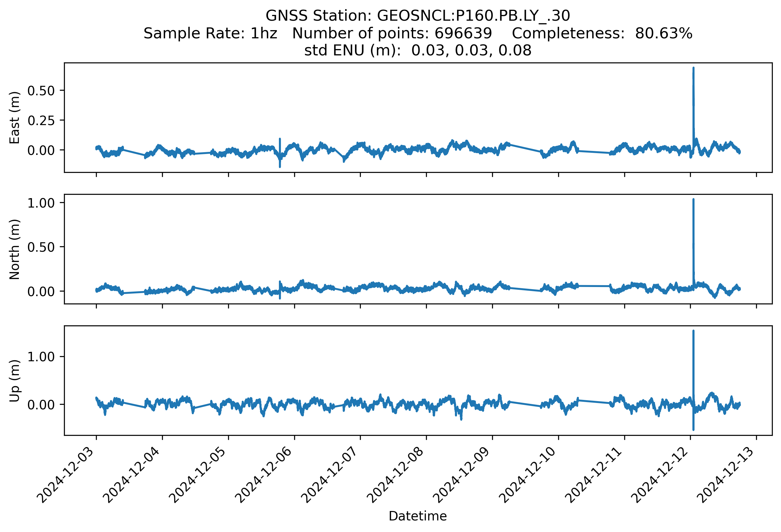Click the Up (m) axis label
781x532 pixels.
pyautogui.click(x=14, y=380)
